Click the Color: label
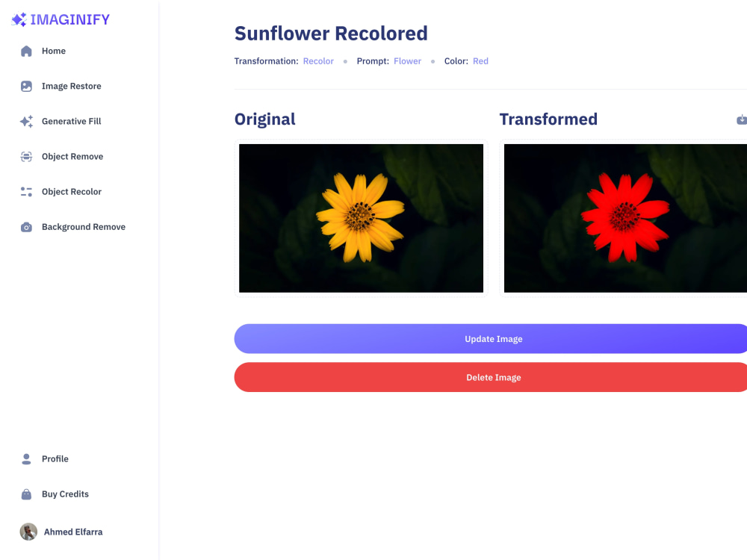Image resolution: width=747 pixels, height=560 pixels. tap(456, 61)
